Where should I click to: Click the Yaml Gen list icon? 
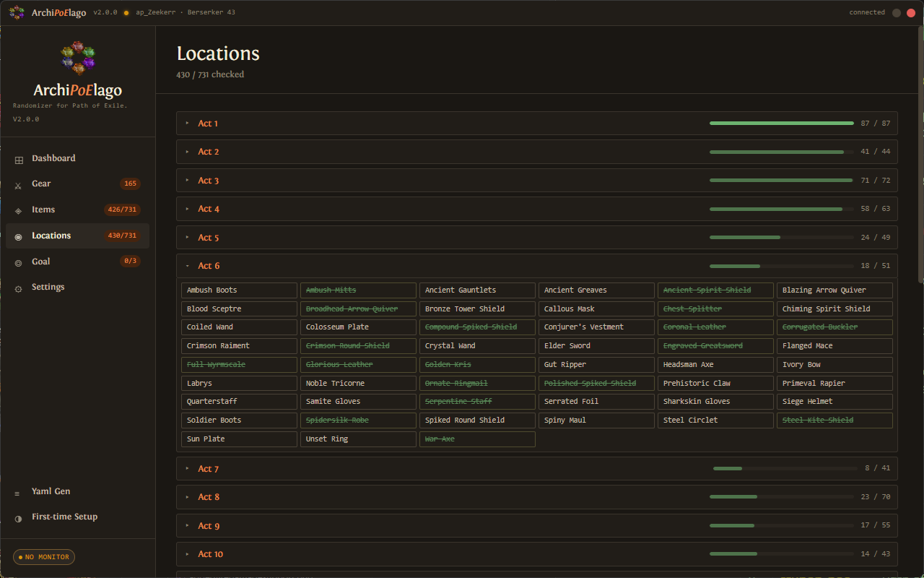(18, 493)
